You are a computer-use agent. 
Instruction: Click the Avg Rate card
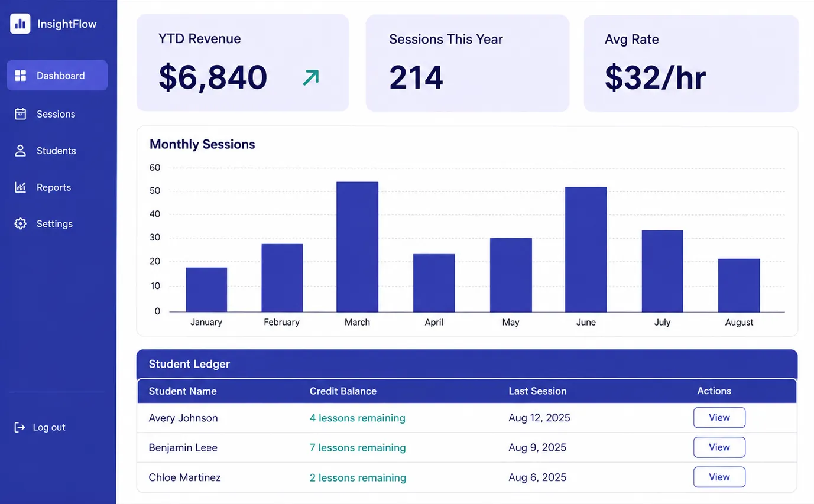[x=691, y=63]
